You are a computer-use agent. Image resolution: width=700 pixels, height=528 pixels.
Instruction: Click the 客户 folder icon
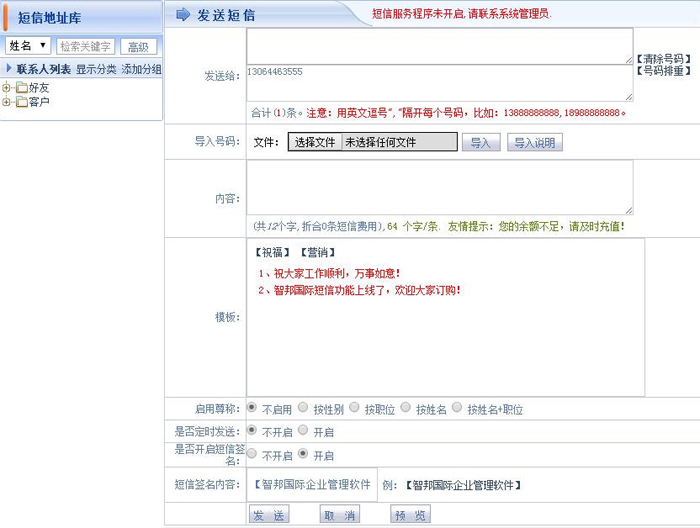coord(21,102)
